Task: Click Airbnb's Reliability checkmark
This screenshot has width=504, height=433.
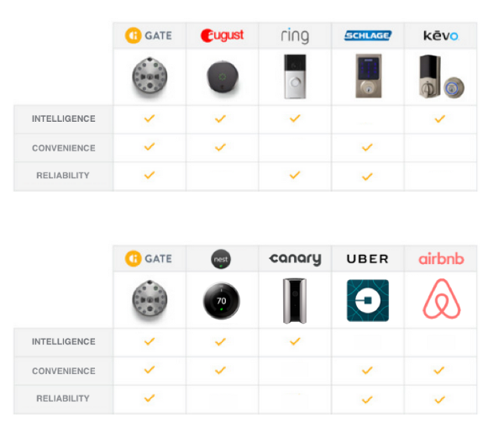Action: tap(439, 399)
